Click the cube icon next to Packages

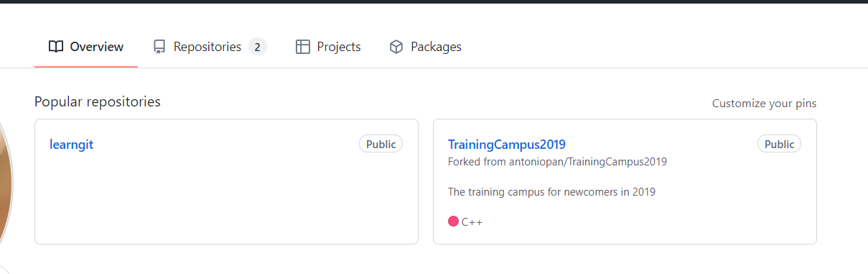[x=396, y=47]
